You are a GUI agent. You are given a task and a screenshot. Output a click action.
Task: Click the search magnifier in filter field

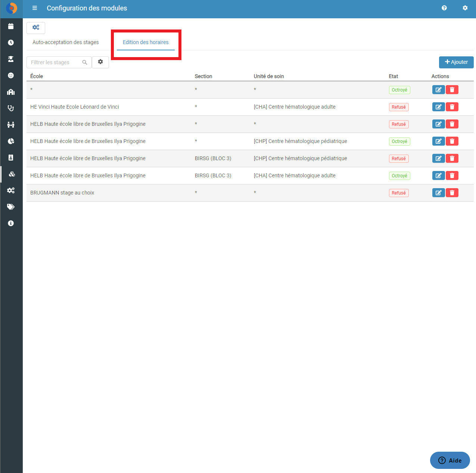tap(85, 62)
